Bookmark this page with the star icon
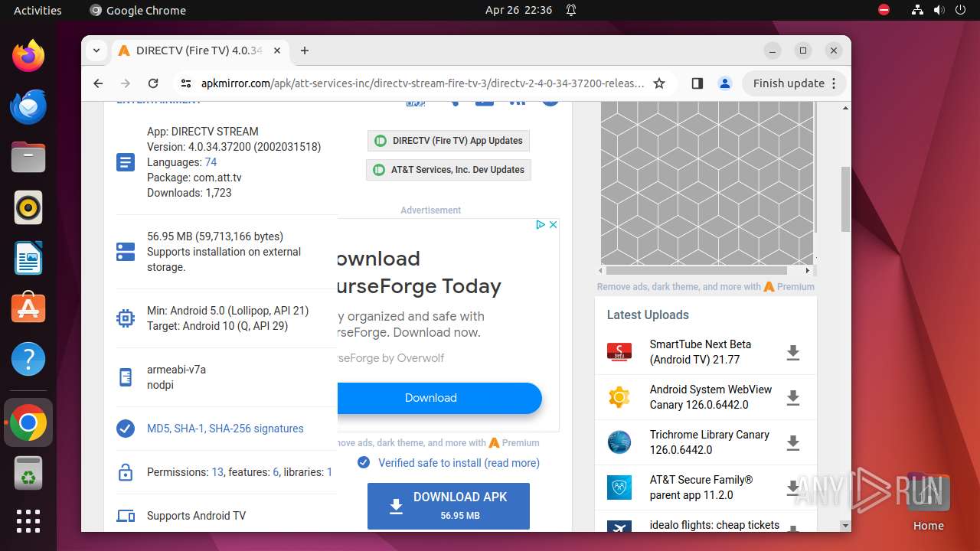The width and height of the screenshot is (980, 551). [x=659, y=83]
